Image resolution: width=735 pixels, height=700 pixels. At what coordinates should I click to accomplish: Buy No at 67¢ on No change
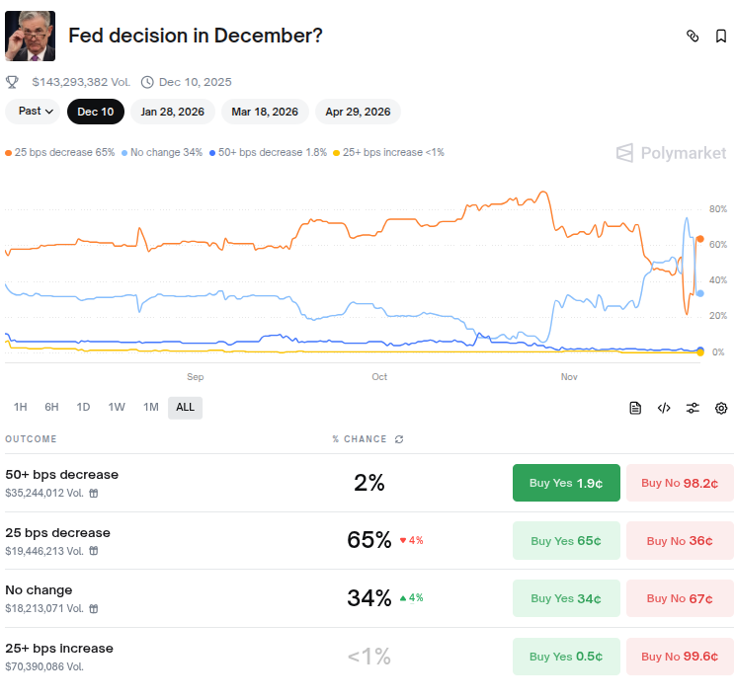pyautogui.click(x=680, y=598)
